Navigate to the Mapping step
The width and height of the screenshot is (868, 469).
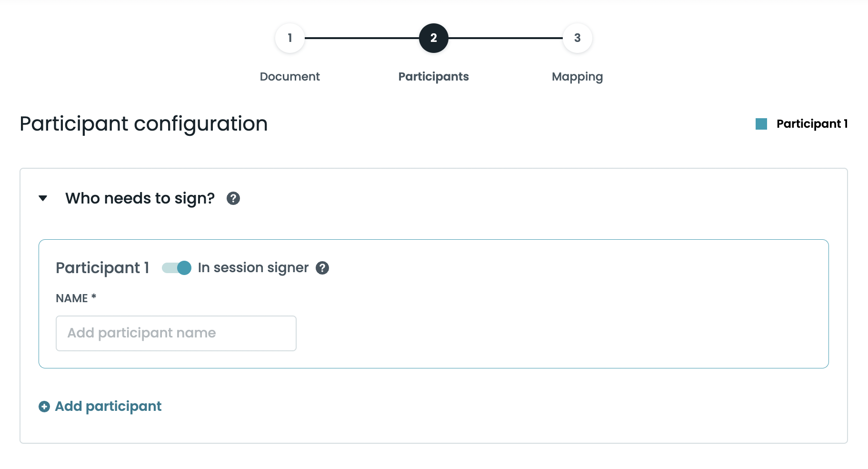(577, 76)
